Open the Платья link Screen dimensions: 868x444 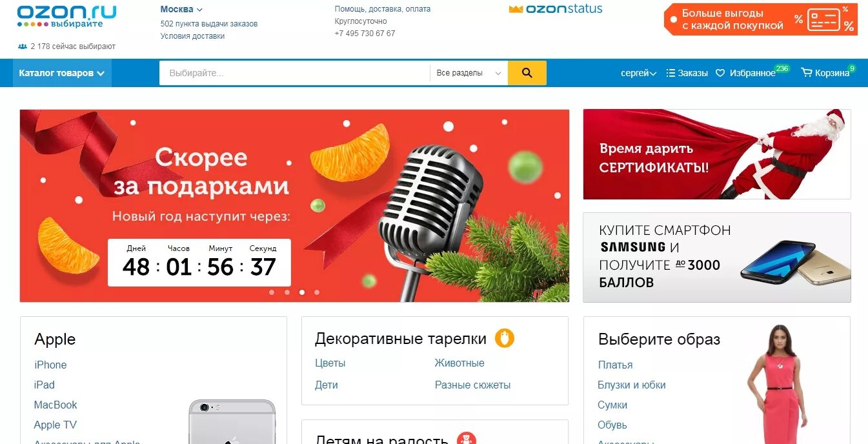615,365
